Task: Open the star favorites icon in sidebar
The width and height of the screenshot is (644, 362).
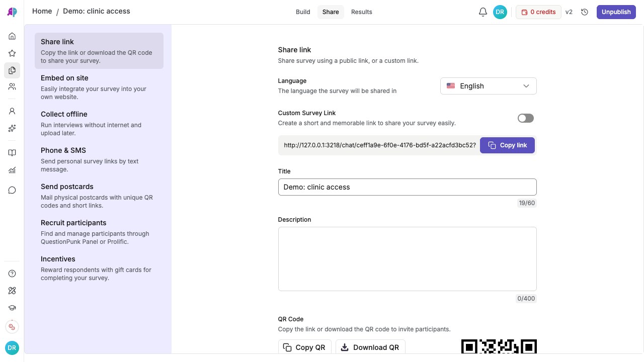Action: 12,53
